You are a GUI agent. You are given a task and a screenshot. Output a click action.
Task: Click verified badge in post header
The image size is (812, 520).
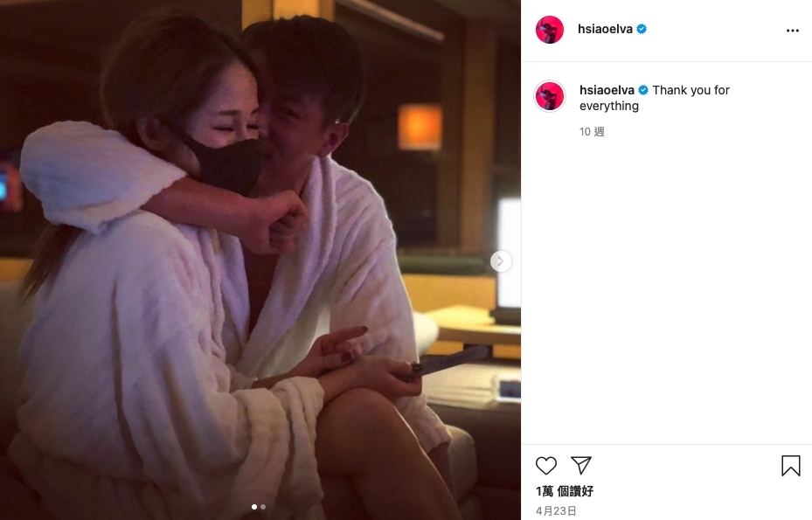coord(642,29)
